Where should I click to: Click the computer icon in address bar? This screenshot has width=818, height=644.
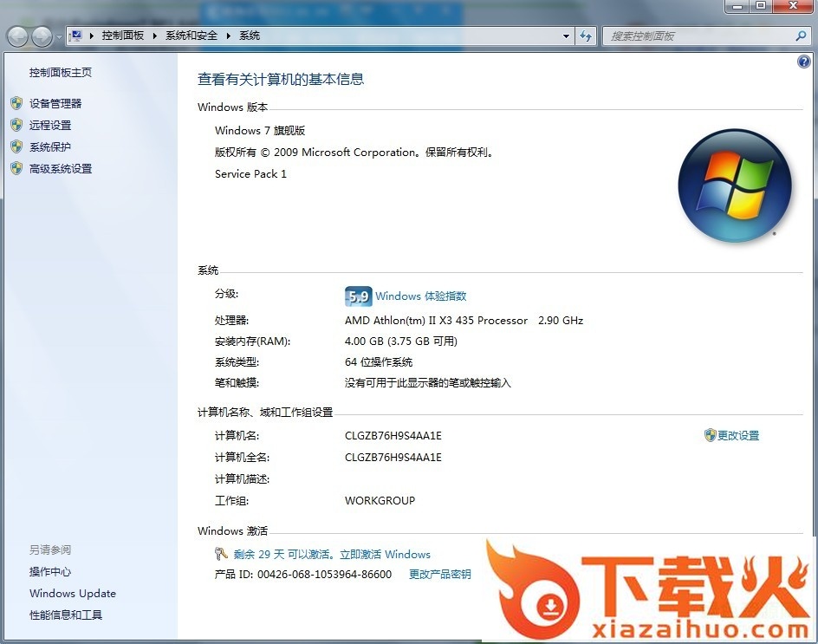tap(76, 36)
